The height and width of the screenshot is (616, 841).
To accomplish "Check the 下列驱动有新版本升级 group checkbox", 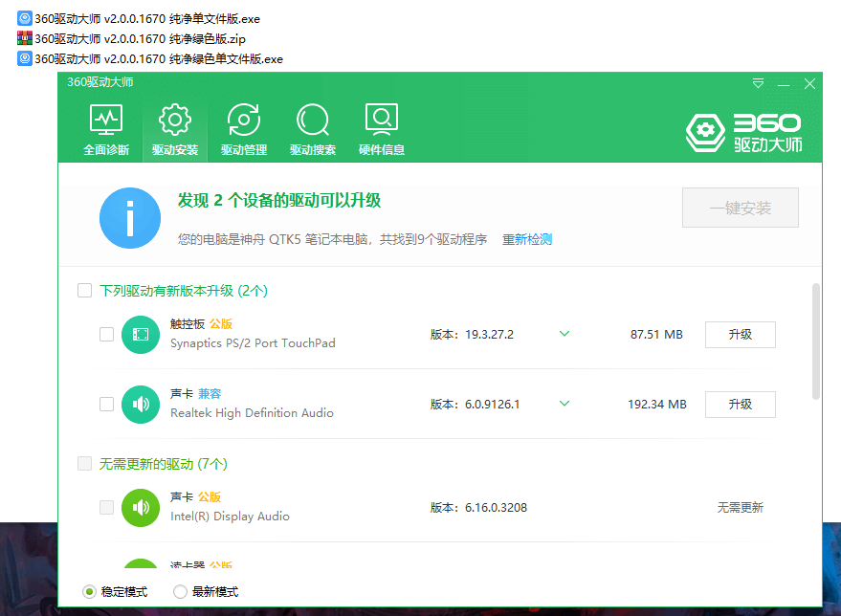I will pos(85,291).
